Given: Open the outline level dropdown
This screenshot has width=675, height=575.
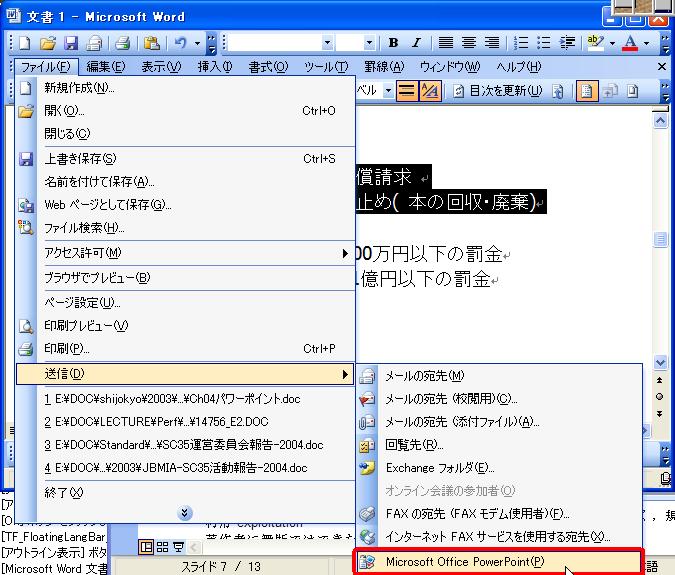Looking at the screenshot, I should click(x=388, y=91).
